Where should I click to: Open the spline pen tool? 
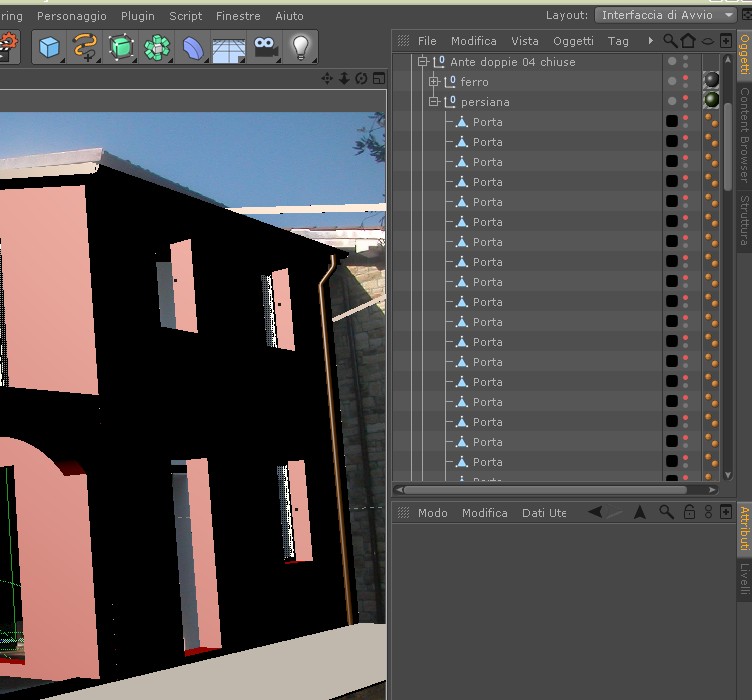pos(85,47)
